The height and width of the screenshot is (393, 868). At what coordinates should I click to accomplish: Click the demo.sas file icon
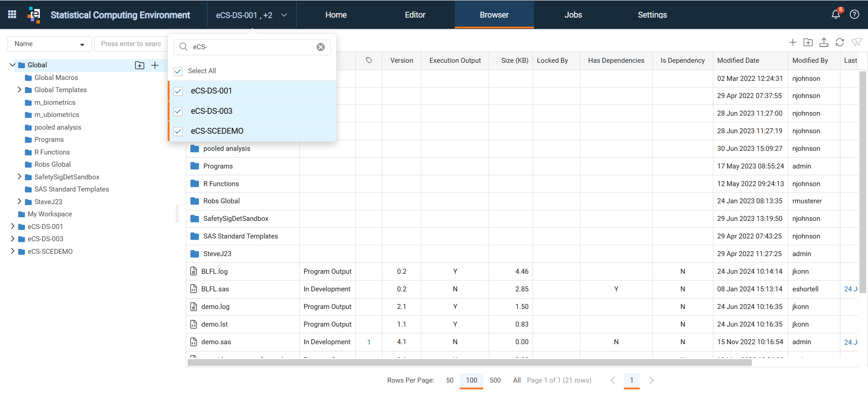click(x=193, y=342)
